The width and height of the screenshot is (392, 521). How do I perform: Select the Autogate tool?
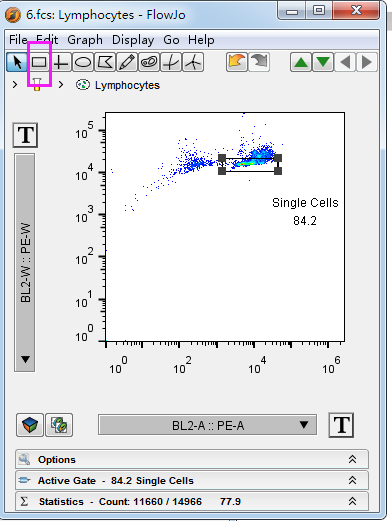point(149,62)
